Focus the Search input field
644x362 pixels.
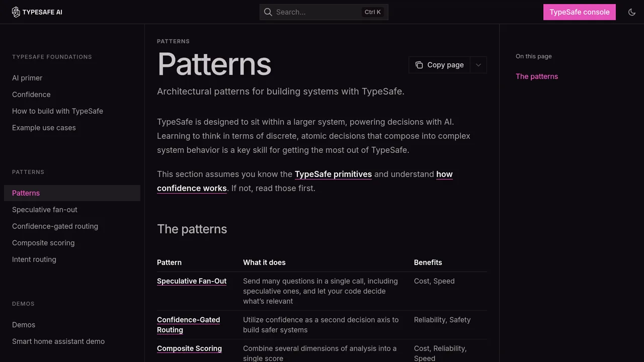pyautogui.click(x=324, y=12)
